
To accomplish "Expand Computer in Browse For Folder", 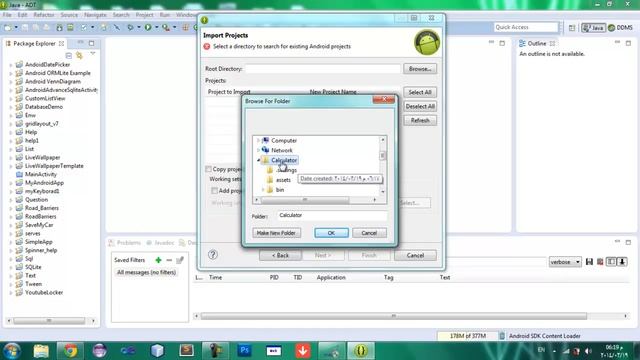I will coord(258,140).
